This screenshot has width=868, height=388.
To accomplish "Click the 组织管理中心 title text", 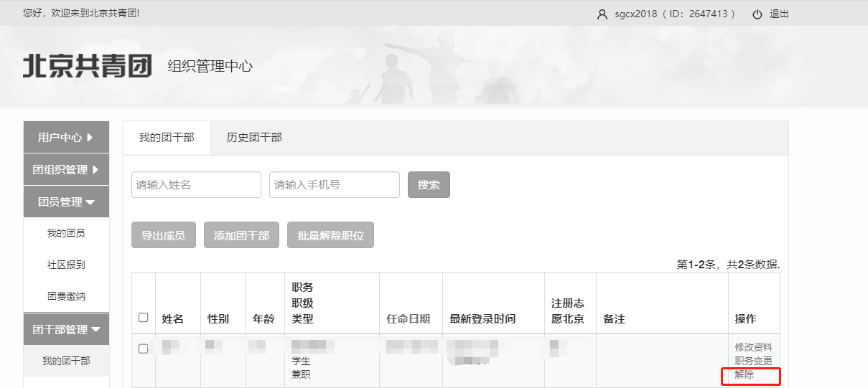I will click(x=210, y=66).
